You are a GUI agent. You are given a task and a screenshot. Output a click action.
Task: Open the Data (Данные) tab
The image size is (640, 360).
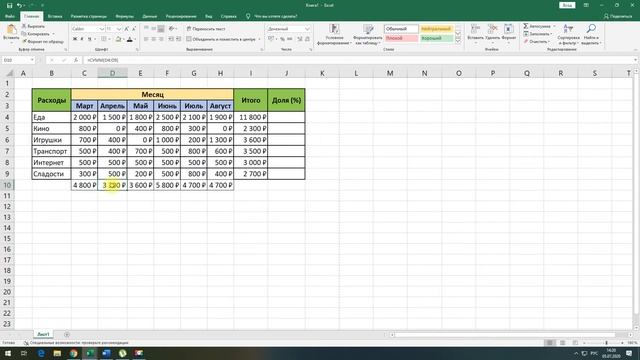click(149, 16)
